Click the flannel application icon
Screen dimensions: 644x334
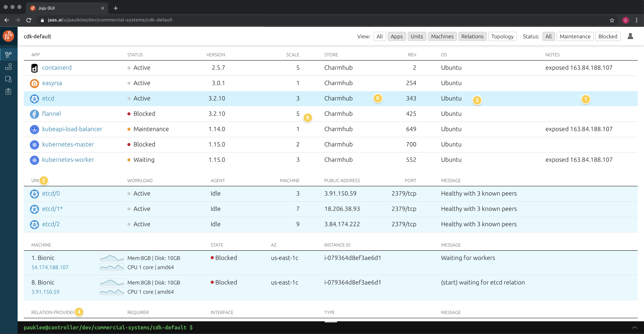coord(34,114)
